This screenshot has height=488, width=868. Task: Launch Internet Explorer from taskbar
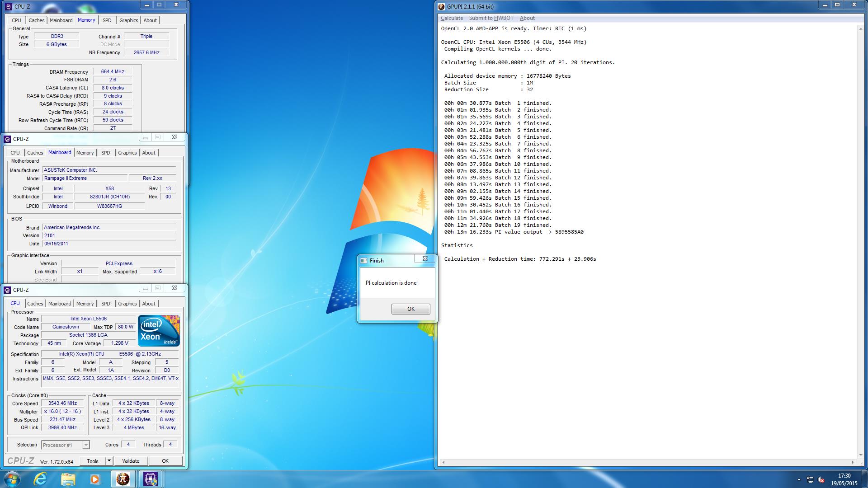tap(41, 479)
